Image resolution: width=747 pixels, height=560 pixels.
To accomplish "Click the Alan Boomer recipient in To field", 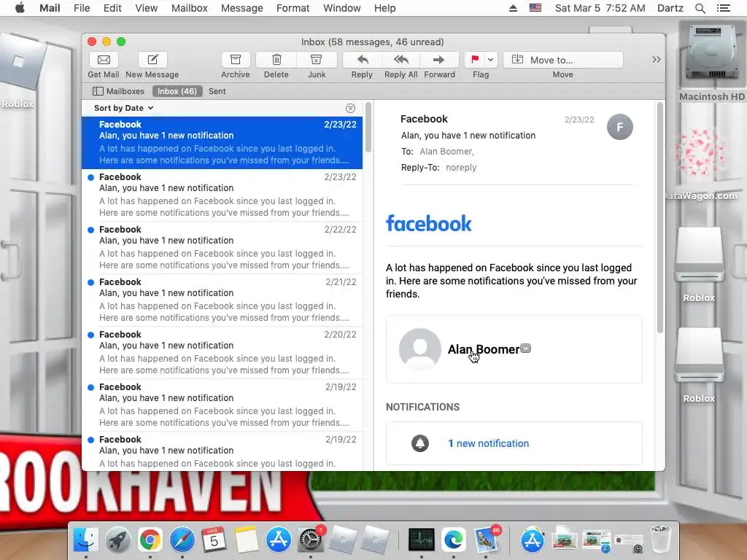I will click(446, 152).
